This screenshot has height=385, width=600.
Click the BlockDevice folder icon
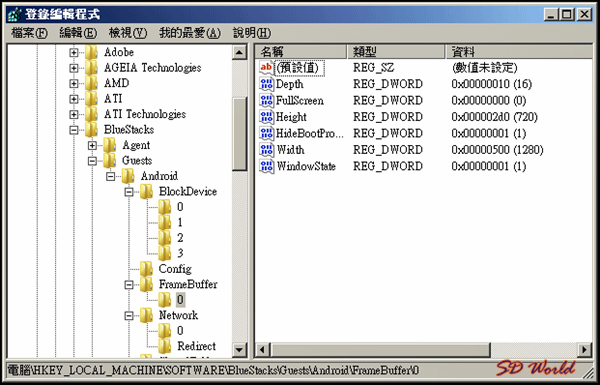[146, 191]
